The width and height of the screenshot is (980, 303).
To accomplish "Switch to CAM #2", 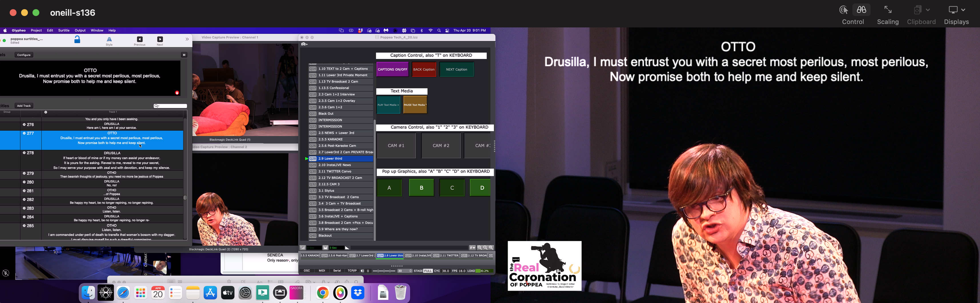I will click(x=441, y=146).
